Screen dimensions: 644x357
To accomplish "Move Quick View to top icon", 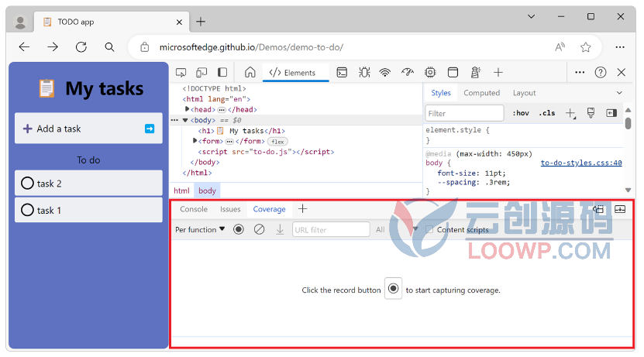I will [x=599, y=209].
